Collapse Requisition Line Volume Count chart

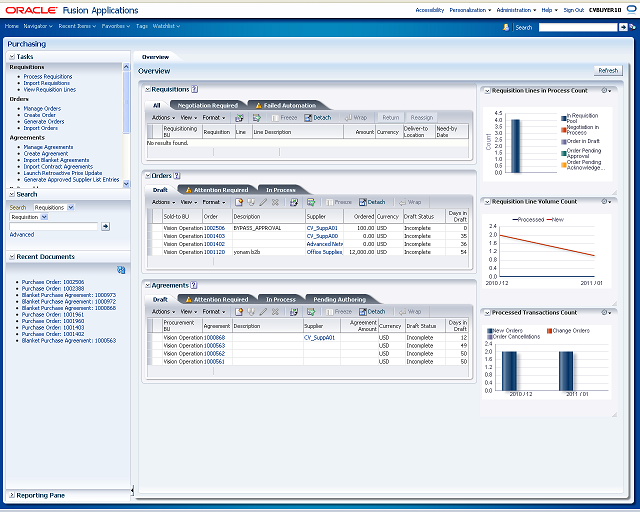487,202
